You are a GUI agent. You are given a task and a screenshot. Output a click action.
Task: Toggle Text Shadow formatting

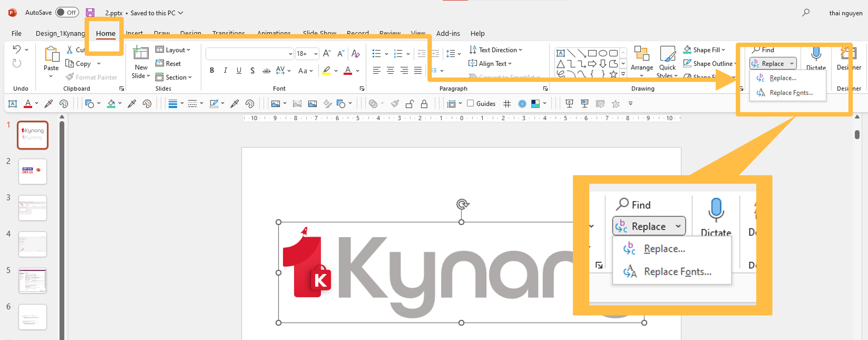[253, 70]
